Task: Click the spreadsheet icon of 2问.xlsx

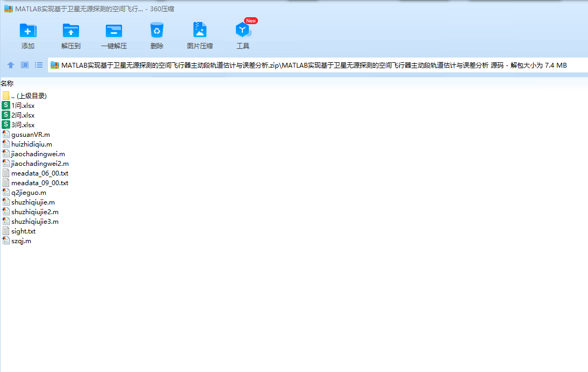Action: [x=5, y=115]
